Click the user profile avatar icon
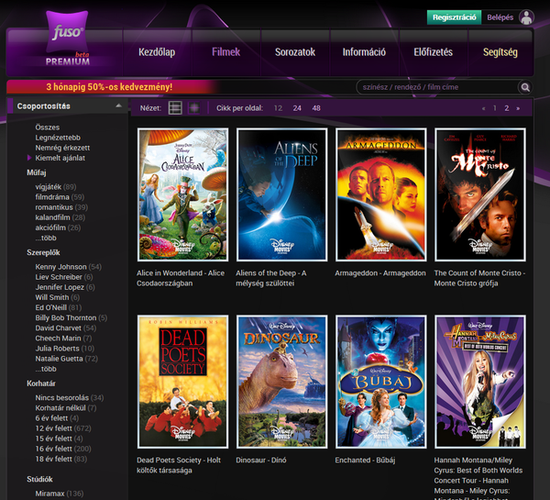The width and height of the screenshot is (550, 500). click(526, 17)
